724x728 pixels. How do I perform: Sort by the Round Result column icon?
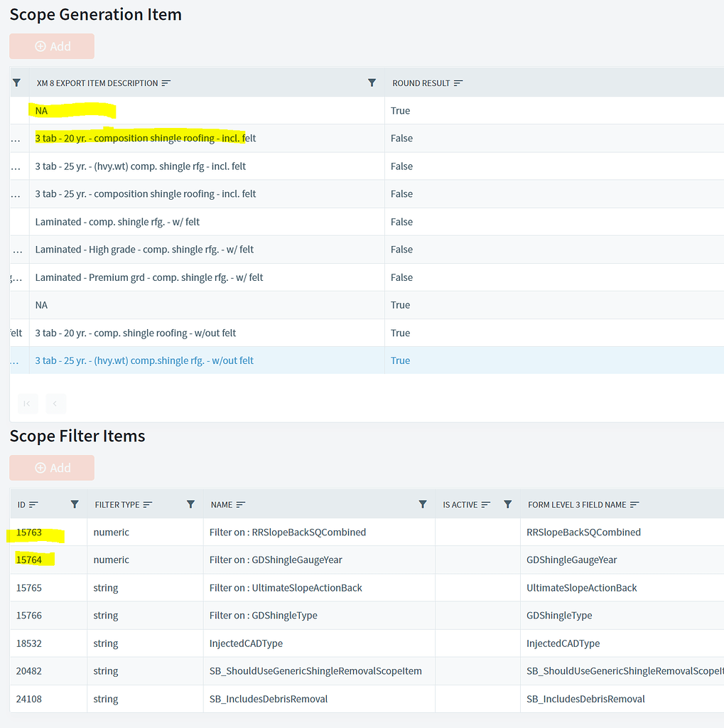click(458, 82)
